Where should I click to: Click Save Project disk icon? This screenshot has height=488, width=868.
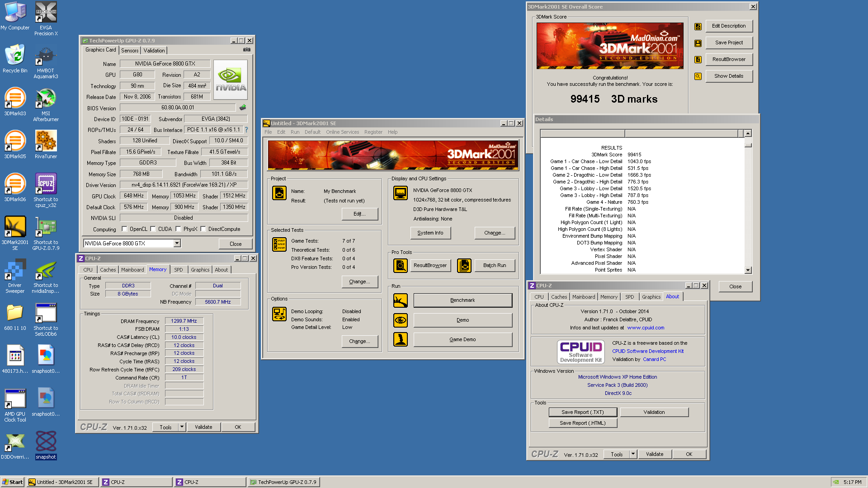pyautogui.click(x=698, y=43)
